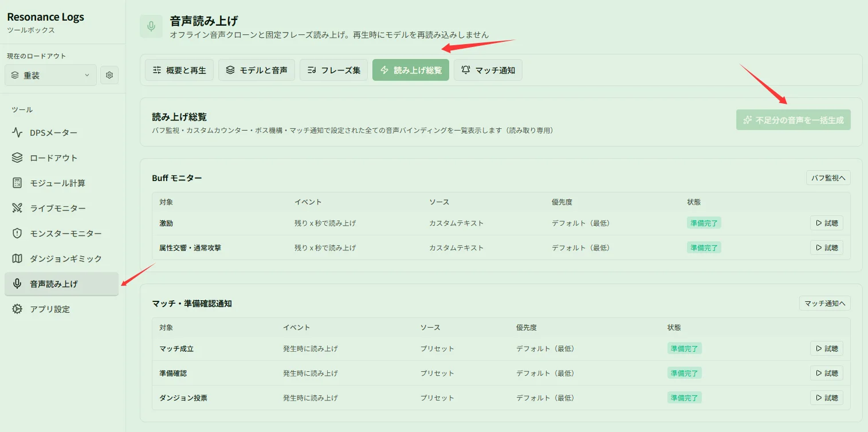
Task: Click the 優先度 column header under Buff モニター
Action: tap(562, 202)
